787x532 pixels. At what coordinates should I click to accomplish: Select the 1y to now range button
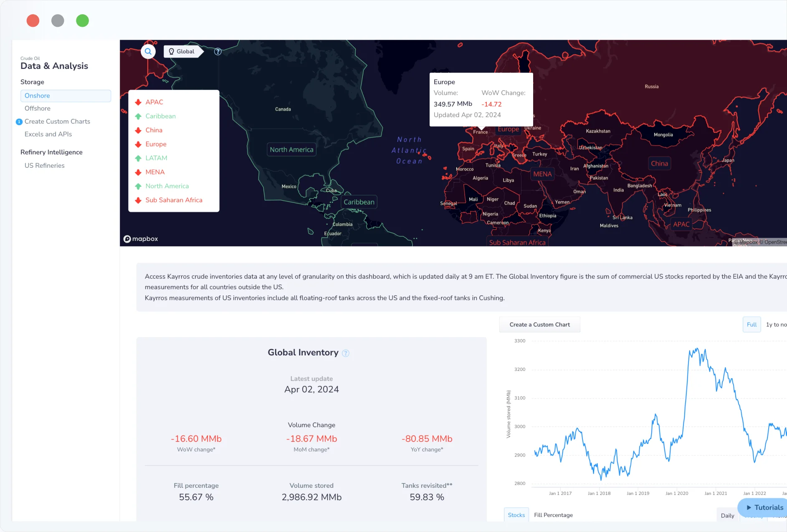(x=776, y=325)
